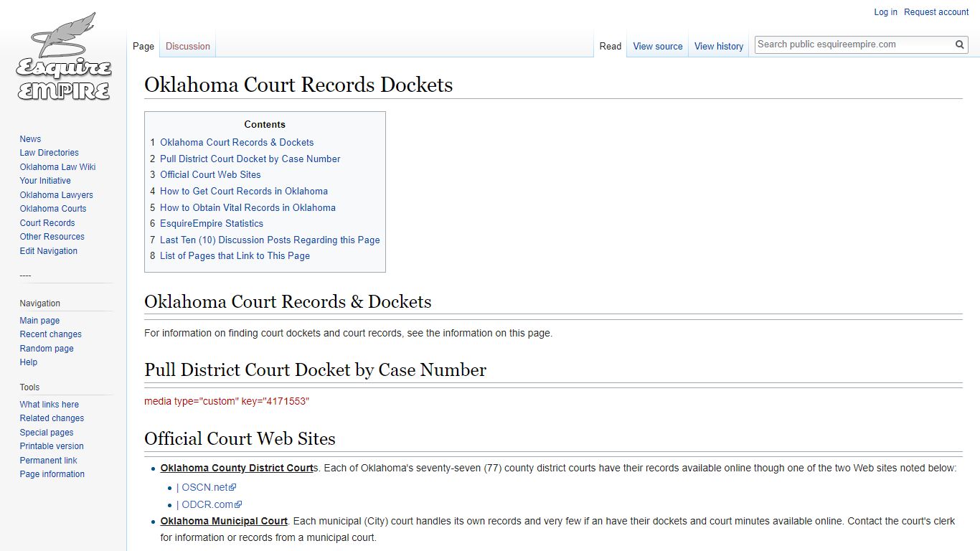Click the Esquire Empire logo
Image resolution: width=980 pixels, height=551 pixels.
click(x=63, y=56)
